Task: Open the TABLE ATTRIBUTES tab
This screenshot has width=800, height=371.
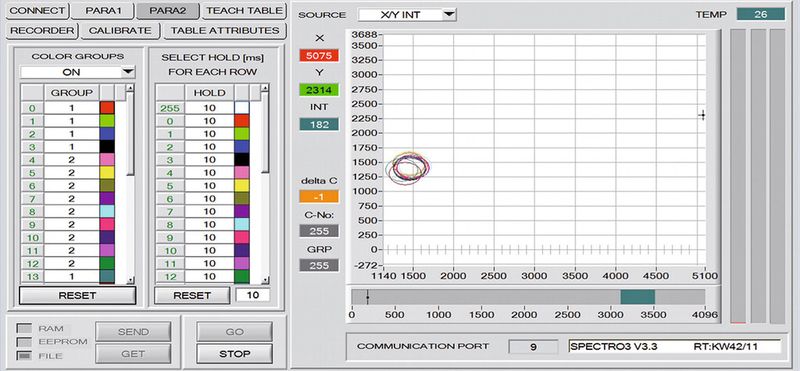Action: click(x=224, y=31)
